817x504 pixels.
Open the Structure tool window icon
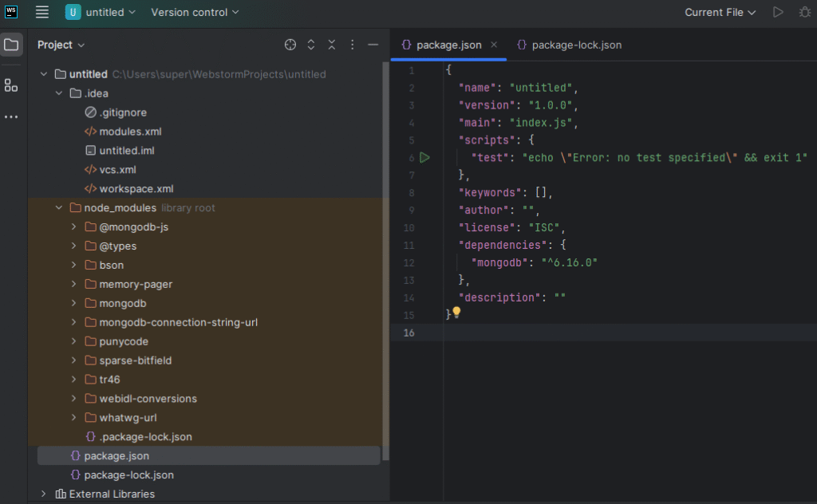pyautogui.click(x=11, y=85)
